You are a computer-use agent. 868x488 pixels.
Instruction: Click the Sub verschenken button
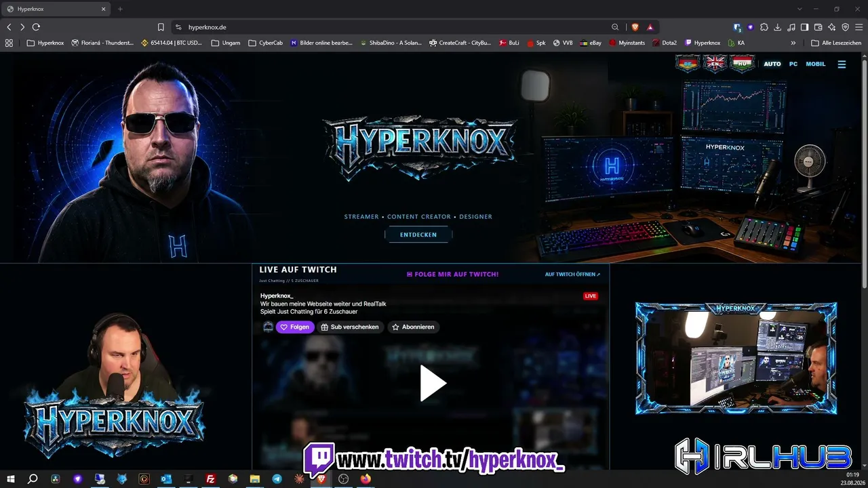350,327
